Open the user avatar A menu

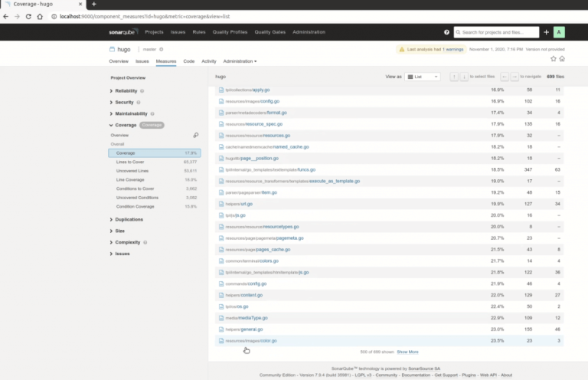coord(559,32)
